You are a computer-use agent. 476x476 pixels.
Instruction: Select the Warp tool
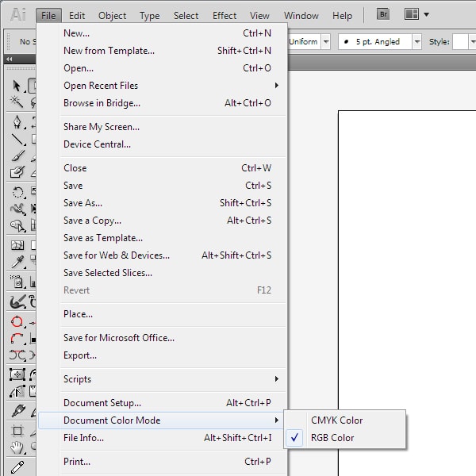[x=17, y=209]
